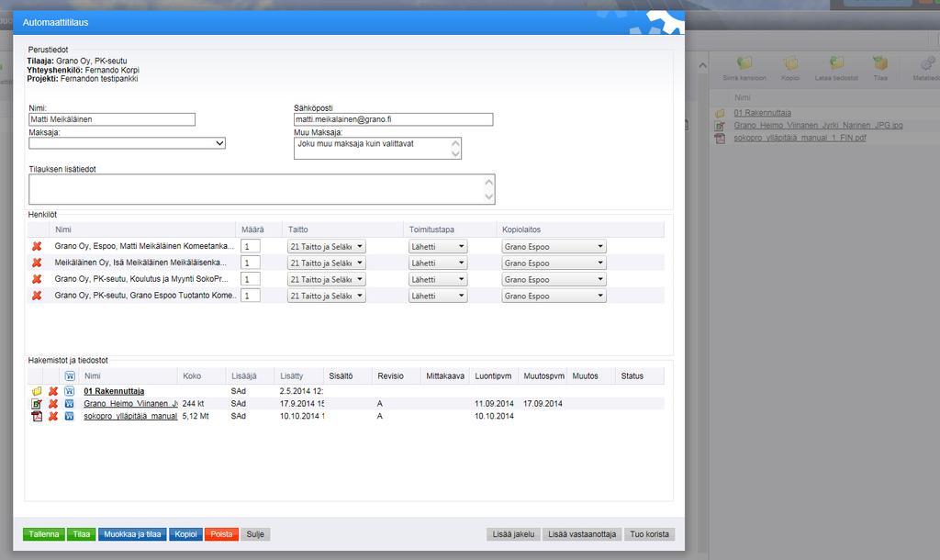Screen dimensions: 940x560
Task: Click folder icon of 01 Rakennuttaja in background list
Action: tap(720, 113)
